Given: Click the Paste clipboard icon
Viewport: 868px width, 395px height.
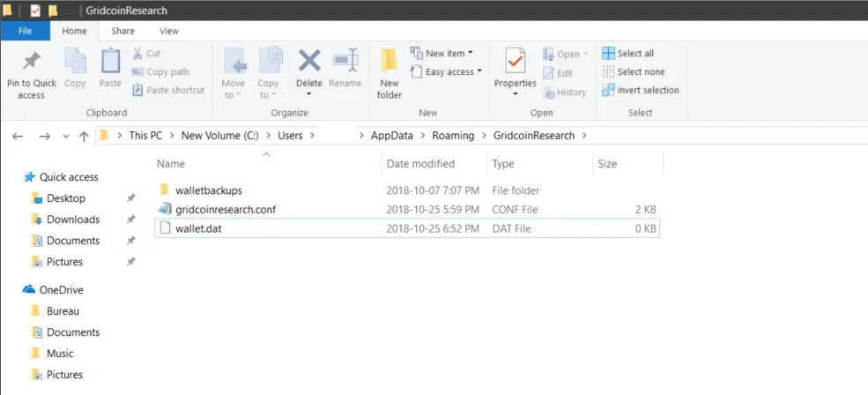Looking at the screenshot, I should point(110,60).
